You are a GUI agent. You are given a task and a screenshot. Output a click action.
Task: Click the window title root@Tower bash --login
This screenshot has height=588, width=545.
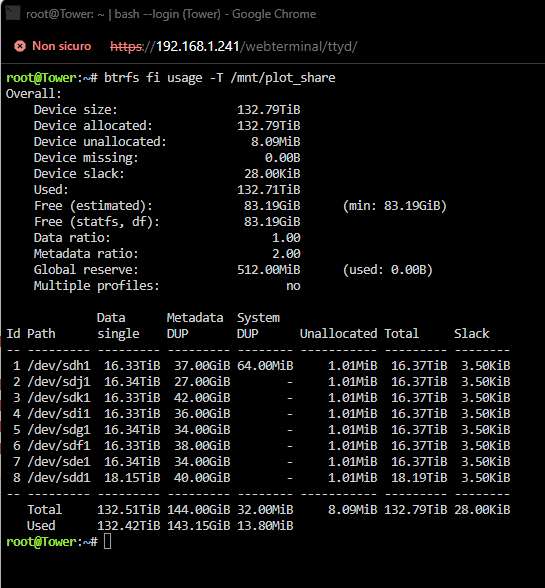pyautogui.click(x=171, y=14)
